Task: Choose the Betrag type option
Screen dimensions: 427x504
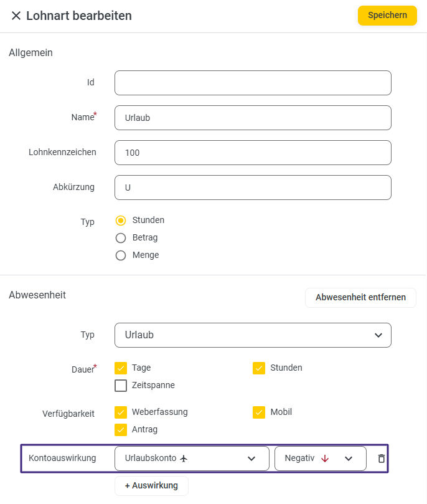Action: [x=121, y=238]
